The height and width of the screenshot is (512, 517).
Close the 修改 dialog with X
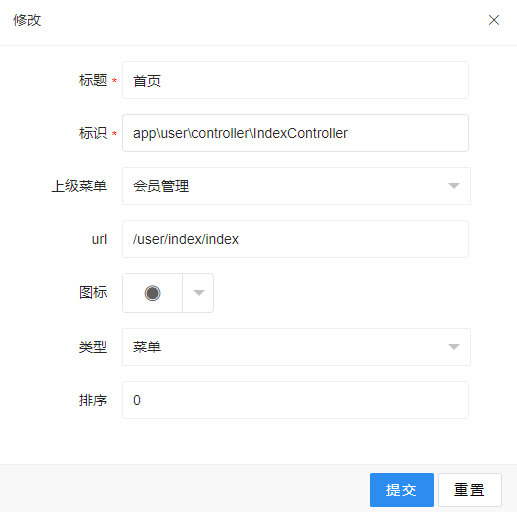point(494,20)
